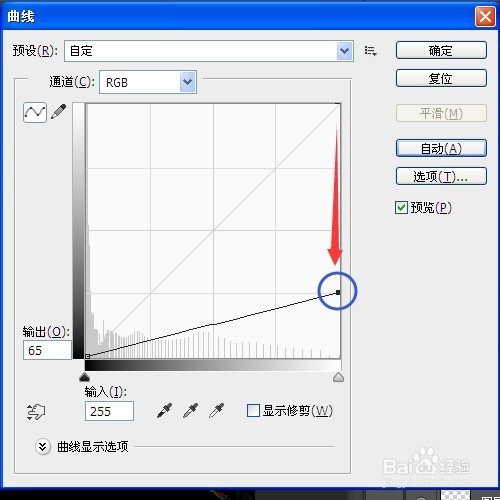Click the 确定 OK button

(441, 50)
